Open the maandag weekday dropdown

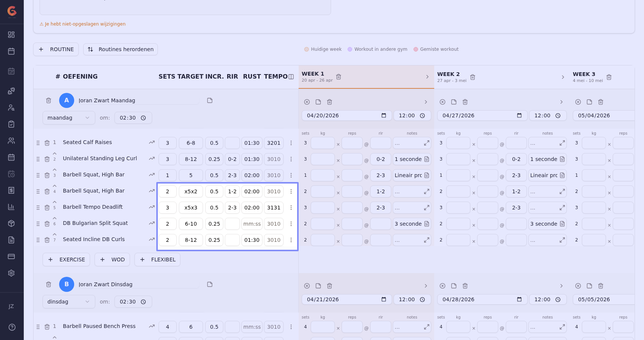[x=69, y=118]
